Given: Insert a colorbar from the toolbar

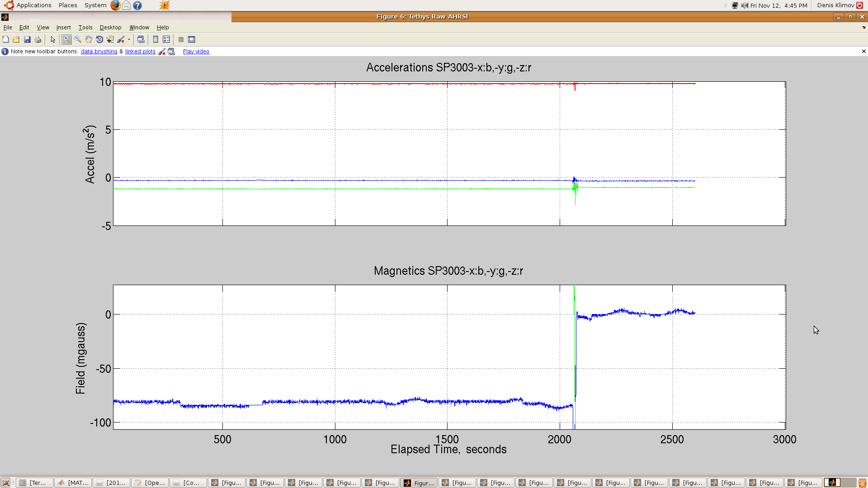Looking at the screenshot, I should (x=156, y=40).
